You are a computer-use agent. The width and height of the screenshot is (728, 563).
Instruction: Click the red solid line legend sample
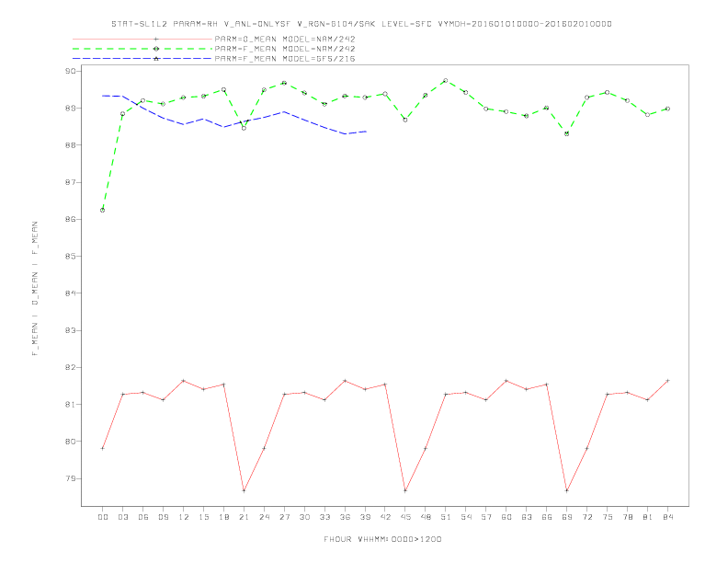142,39
